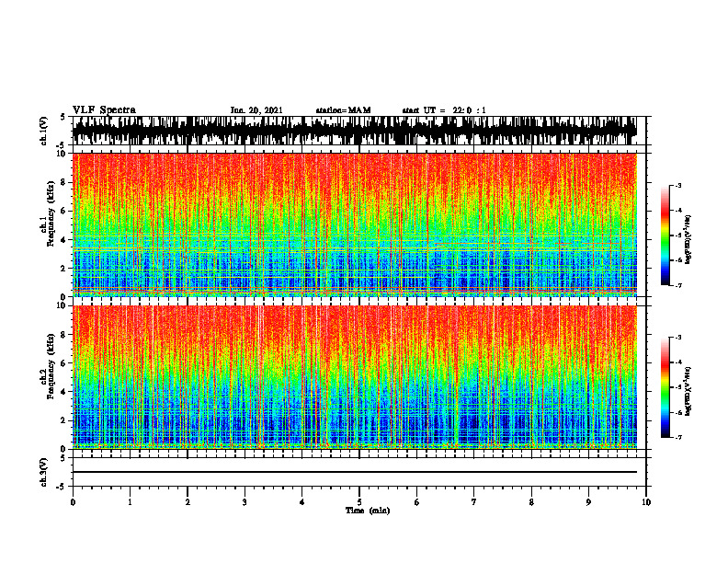Click time-axis tick label "6"

[417, 502]
